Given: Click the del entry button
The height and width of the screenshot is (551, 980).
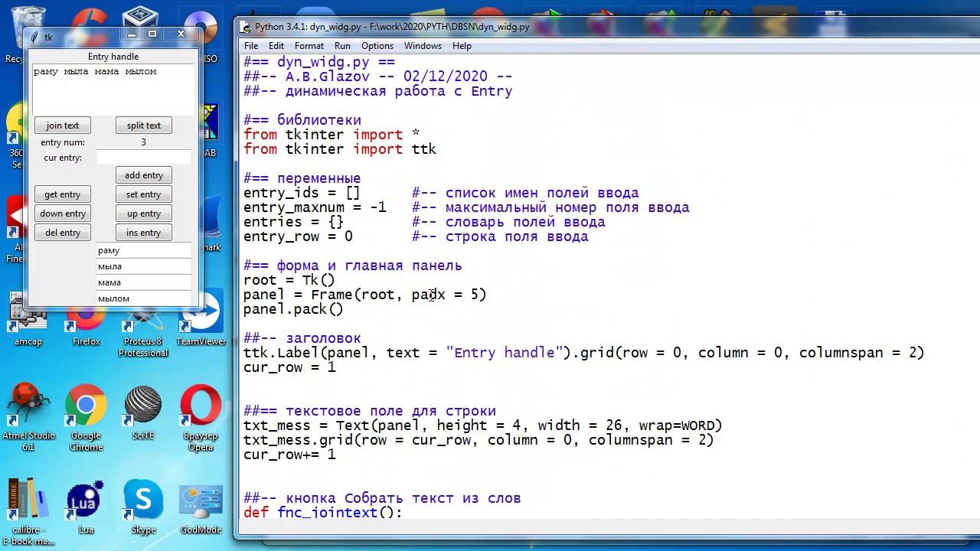Looking at the screenshot, I should pos(63,233).
